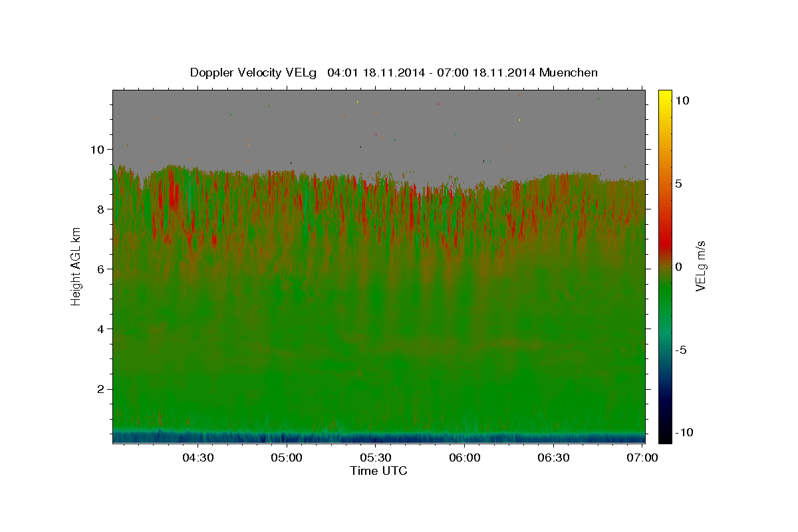798x532 pixels.
Task: Click the dark blue near-ground velocity band
Action: [378, 438]
